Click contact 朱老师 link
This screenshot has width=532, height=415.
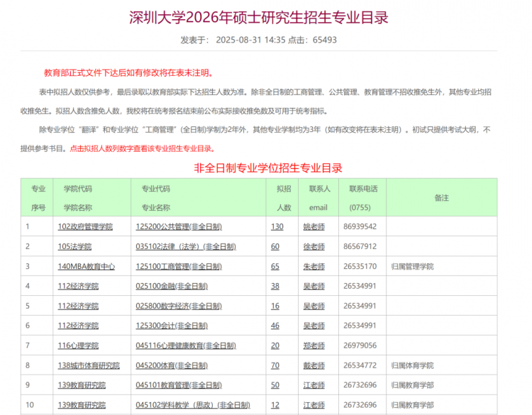coord(314,267)
